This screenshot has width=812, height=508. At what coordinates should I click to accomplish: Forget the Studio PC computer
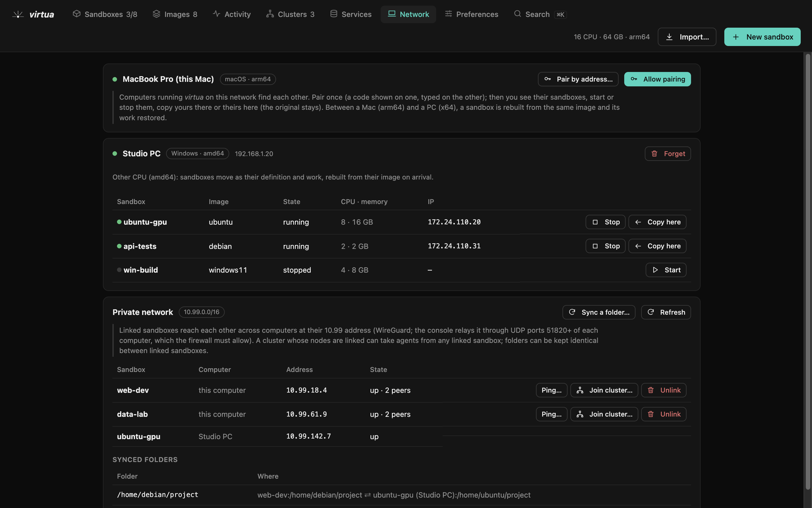tap(667, 154)
